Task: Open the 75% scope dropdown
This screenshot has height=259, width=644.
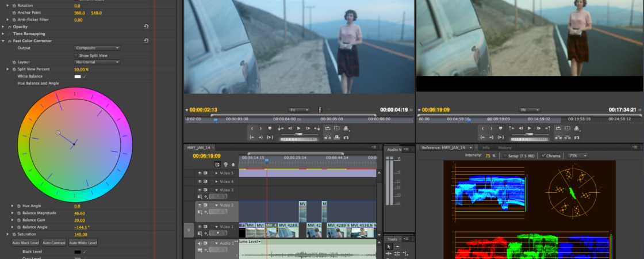Action: tap(577, 156)
